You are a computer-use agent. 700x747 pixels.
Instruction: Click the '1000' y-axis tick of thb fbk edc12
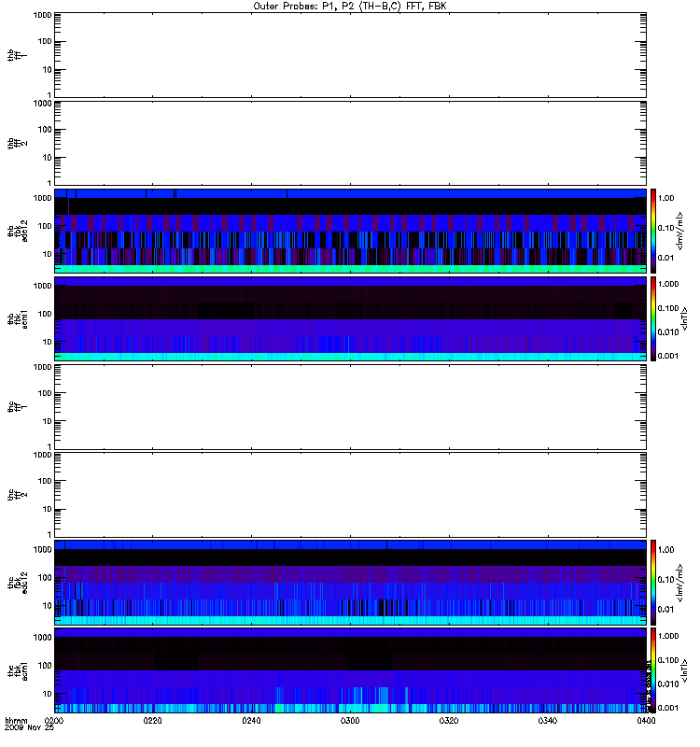pyautogui.click(x=42, y=198)
